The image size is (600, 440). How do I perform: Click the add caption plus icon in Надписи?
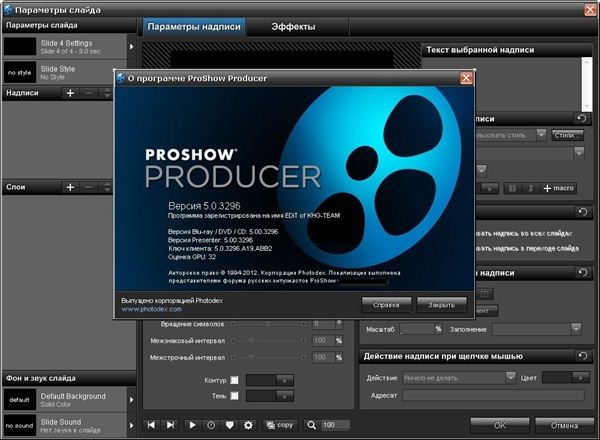point(70,93)
